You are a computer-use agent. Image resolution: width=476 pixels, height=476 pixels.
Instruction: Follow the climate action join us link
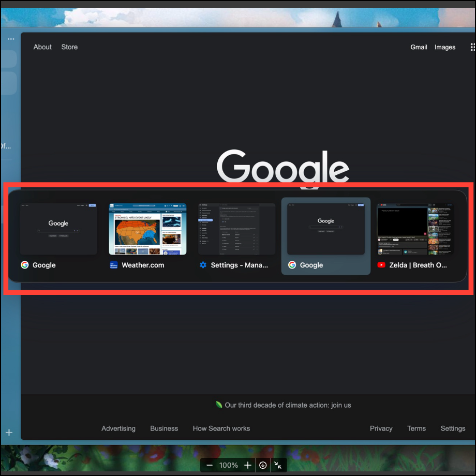(x=288, y=405)
